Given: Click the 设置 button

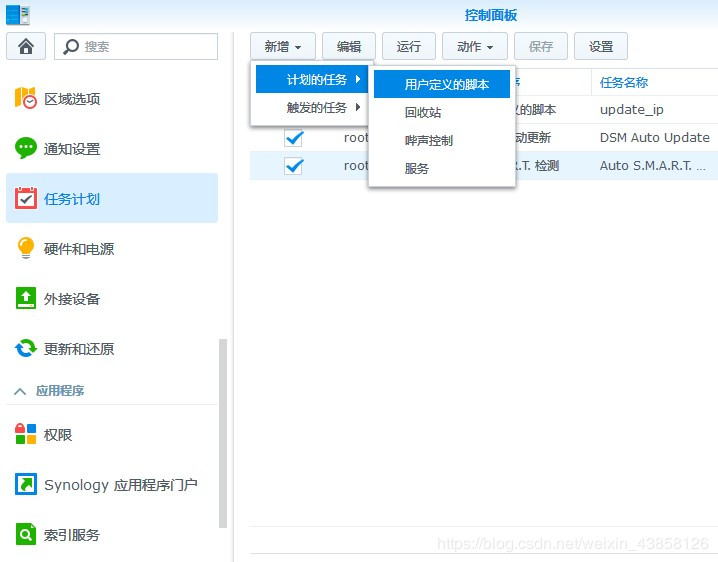Looking at the screenshot, I should click(x=601, y=46).
